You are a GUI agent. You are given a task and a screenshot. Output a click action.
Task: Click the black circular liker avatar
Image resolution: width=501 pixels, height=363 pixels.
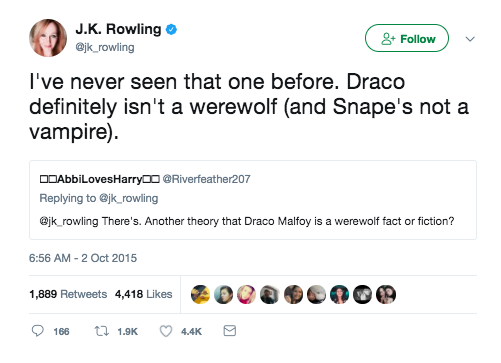[363, 294]
